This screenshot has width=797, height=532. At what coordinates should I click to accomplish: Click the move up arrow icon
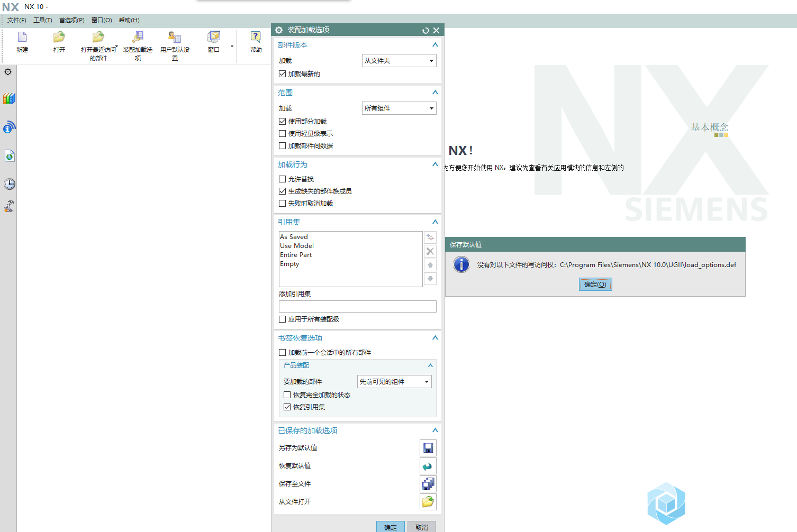coord(430,265)
